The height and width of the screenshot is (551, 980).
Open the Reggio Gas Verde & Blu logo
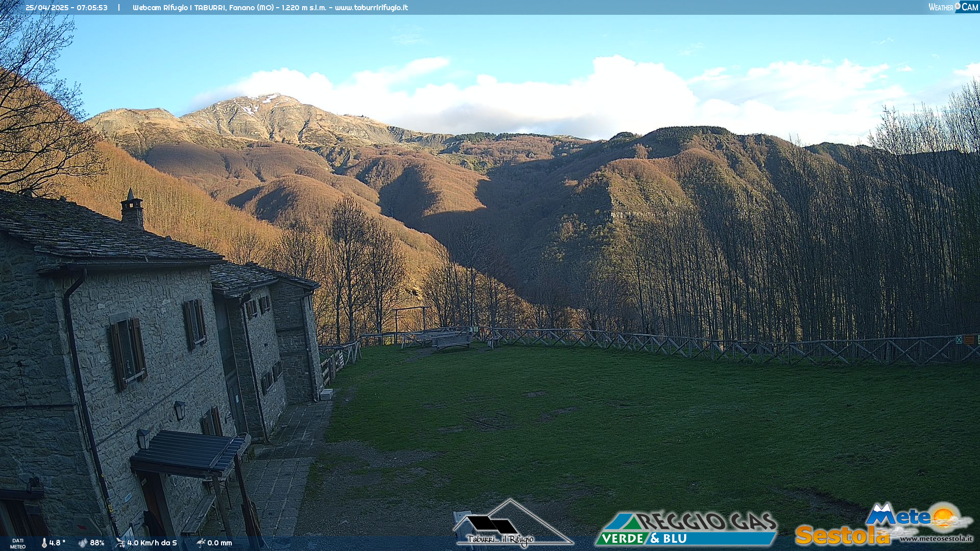click(686, 529)
